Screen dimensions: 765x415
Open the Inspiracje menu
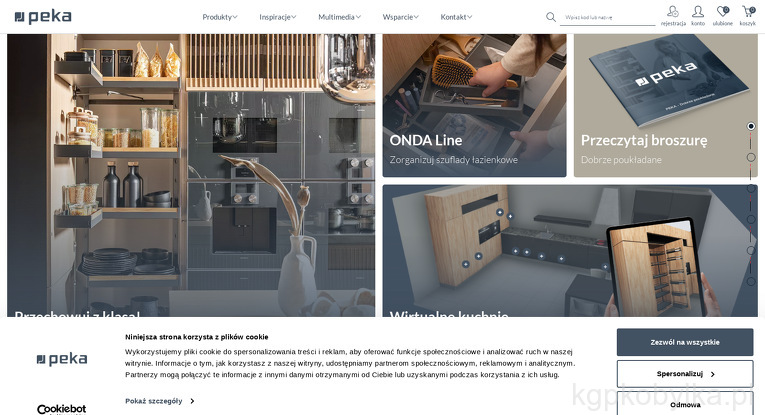278,17
